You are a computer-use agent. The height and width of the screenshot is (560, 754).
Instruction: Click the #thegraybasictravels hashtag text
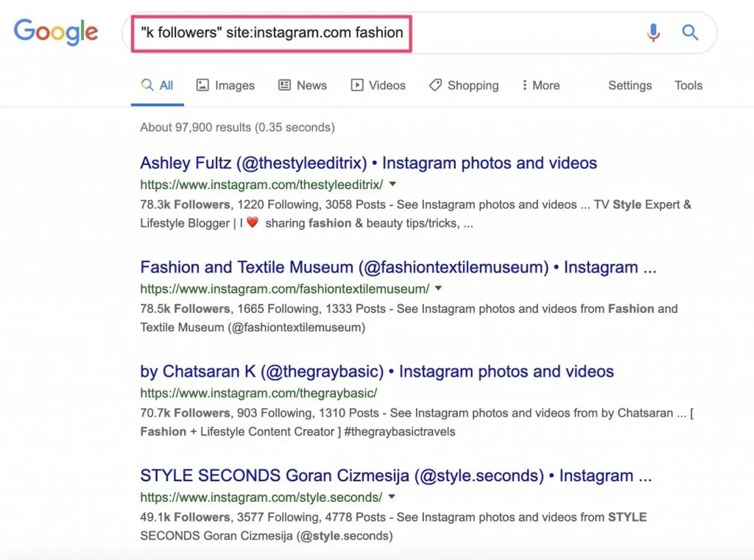point(400,432)
